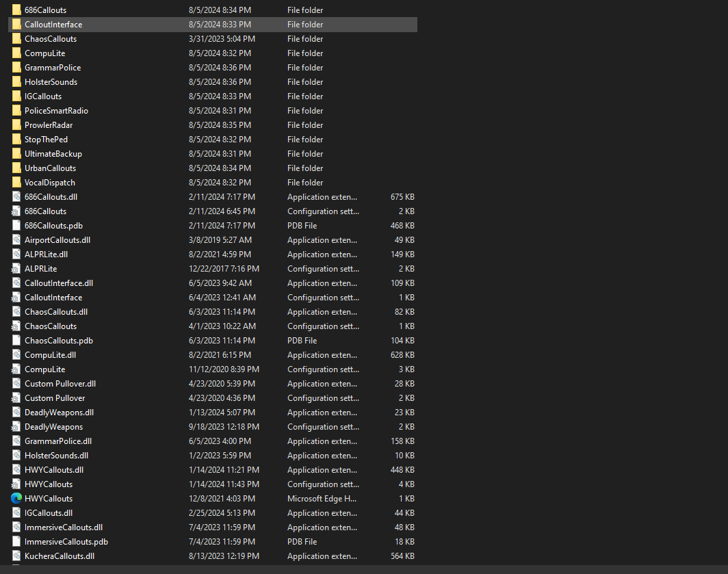The height and width of the screenshot is (574, 728).
Task: Select ImmersiveCallouts.dll file name
Action: (64, 527)
